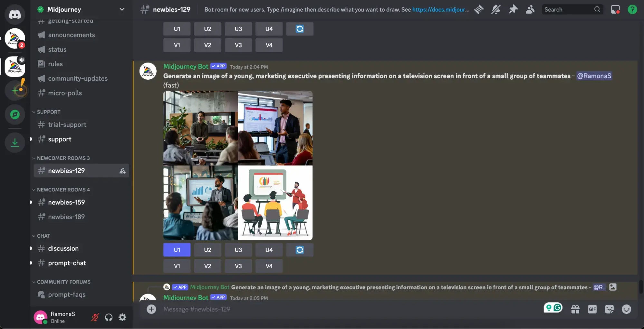The image size is (644, 329).
Task: Expand the Midjourney server dropdown menu
Action: pyautogui.click(x=122, y=9)
